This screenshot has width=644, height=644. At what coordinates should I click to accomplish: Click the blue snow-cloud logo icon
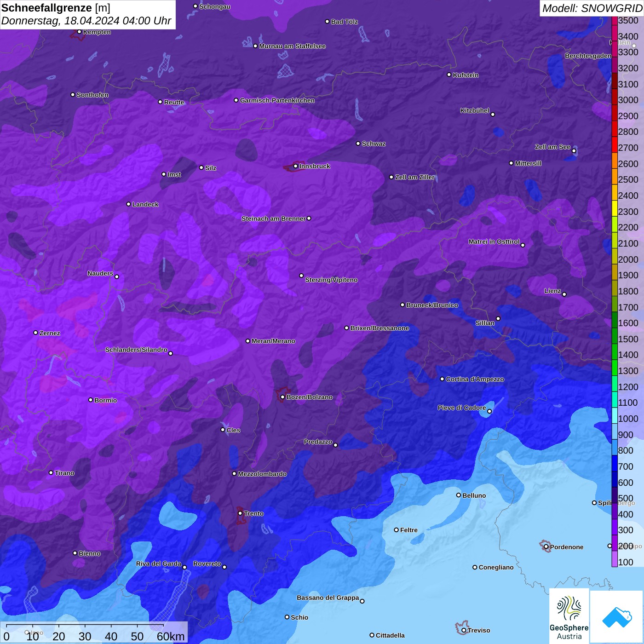[617, 617]
